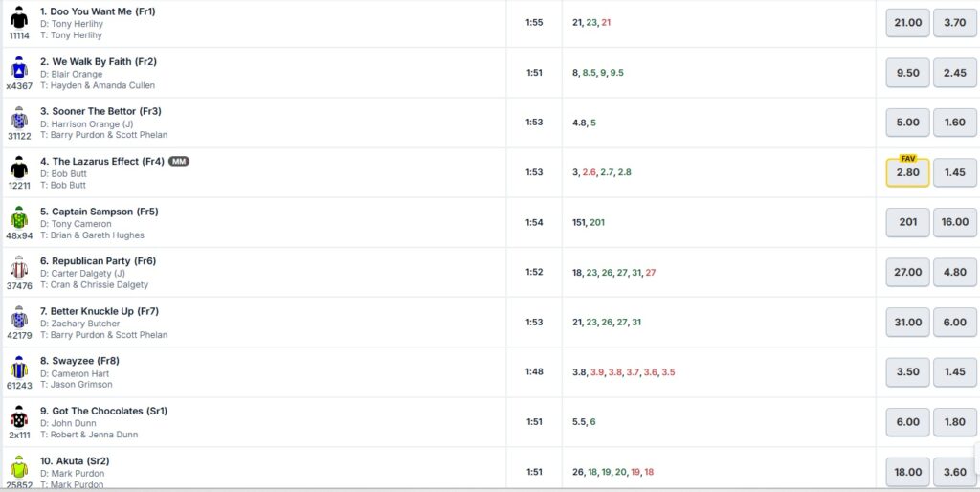
Task: Click Republican Party's striped silk icon
Action: [x=19, y=266]
